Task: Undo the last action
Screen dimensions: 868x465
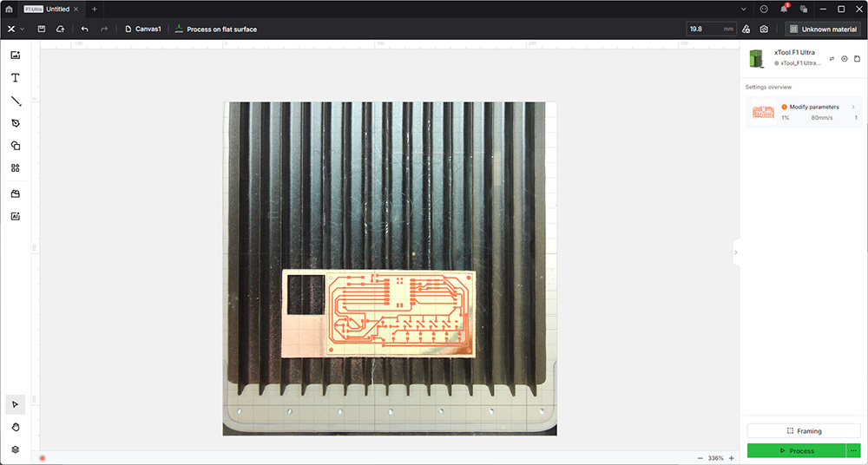Action: [85, 29]
